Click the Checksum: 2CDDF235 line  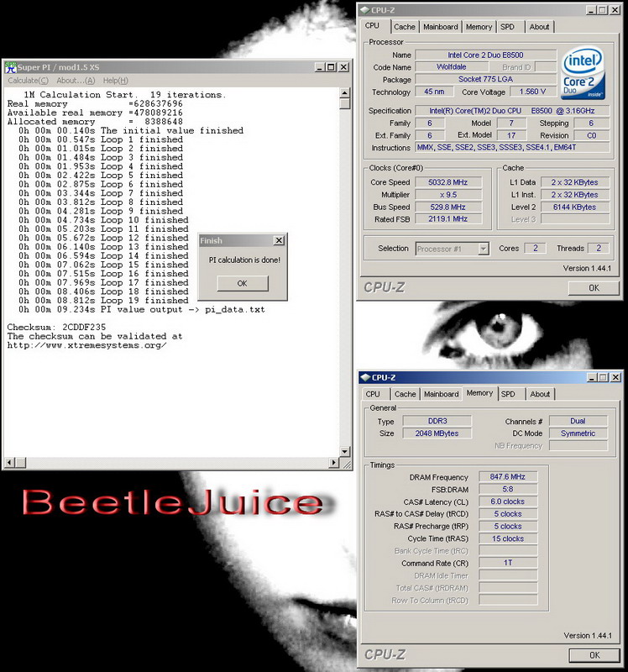(x=56, y=327)
